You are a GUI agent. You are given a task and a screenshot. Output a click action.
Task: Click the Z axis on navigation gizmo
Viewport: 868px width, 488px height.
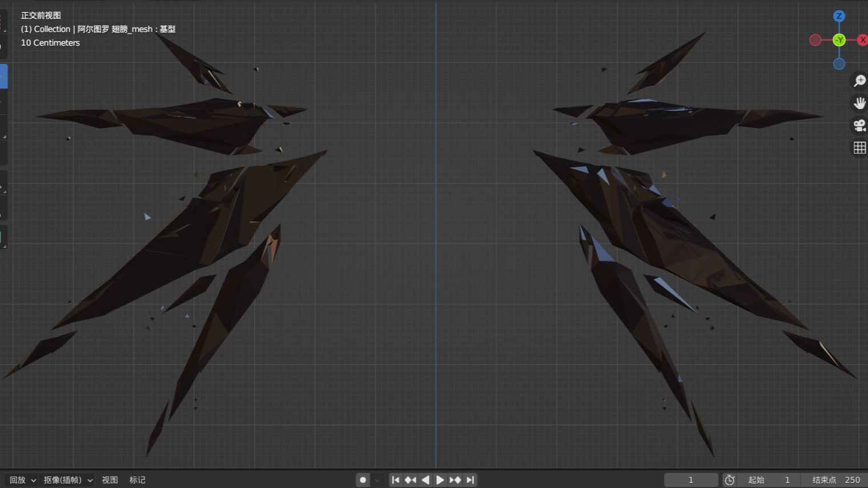839,16
